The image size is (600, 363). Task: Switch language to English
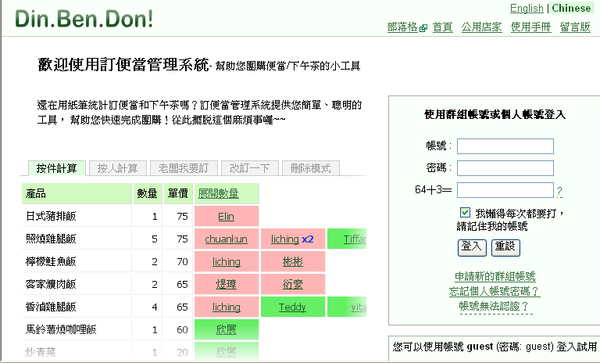pos(527,8)
